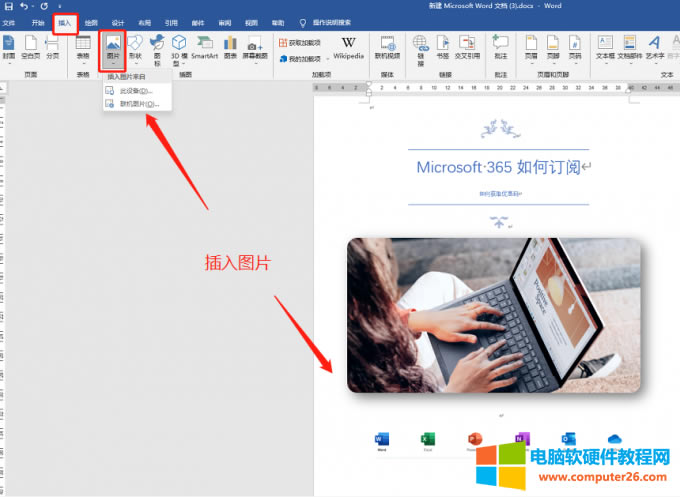This screenshot has height=497, width=680.
Task: Open the 表格 table dropdown
Action: coord(84,47)
